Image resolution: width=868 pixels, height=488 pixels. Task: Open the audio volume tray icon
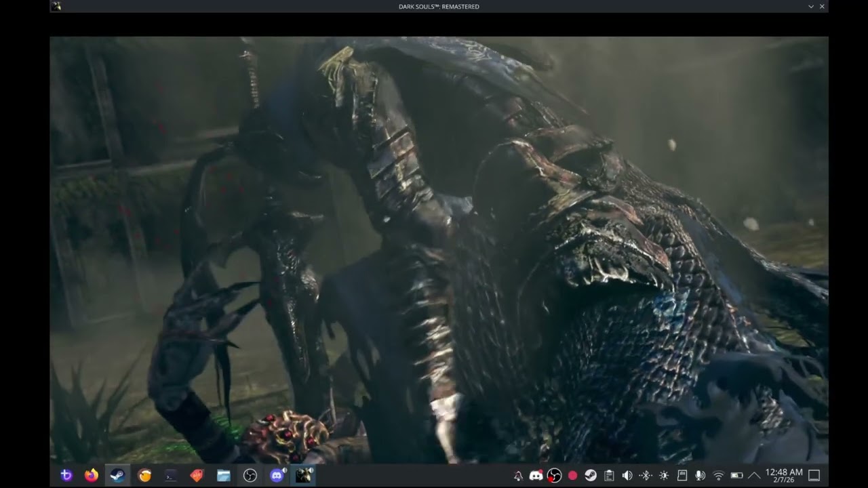pyautogui.click(x=627, y=476)
